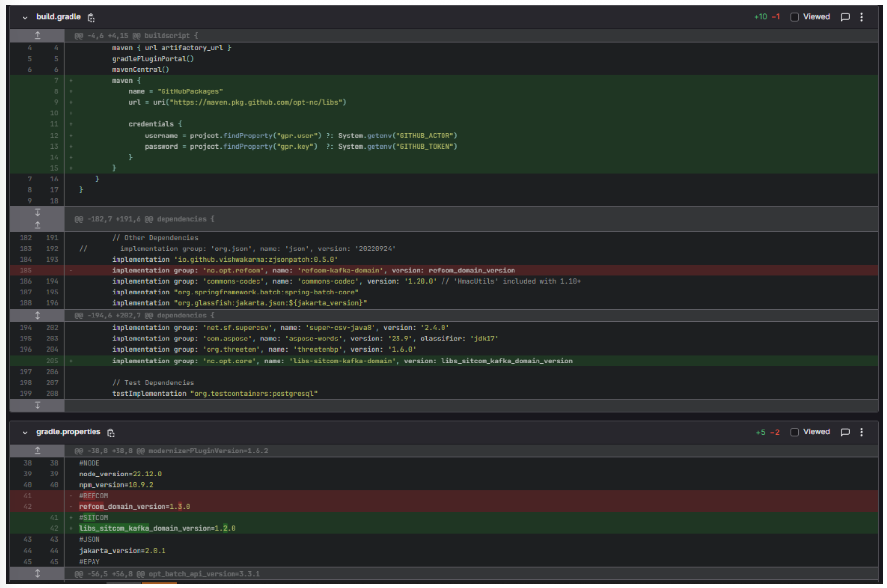Viewport: 887px width, 588px height.
Task: Click the build.gradle file name link
Action: [x=58, y=17]
